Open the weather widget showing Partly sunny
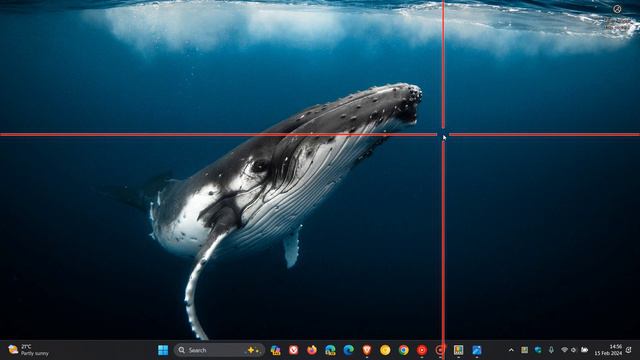 [29, 350]
